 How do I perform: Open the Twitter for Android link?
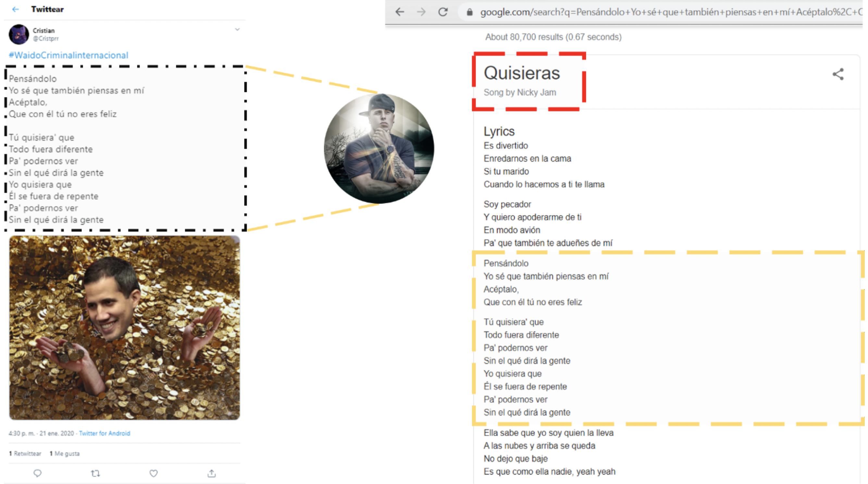[105, 433]
